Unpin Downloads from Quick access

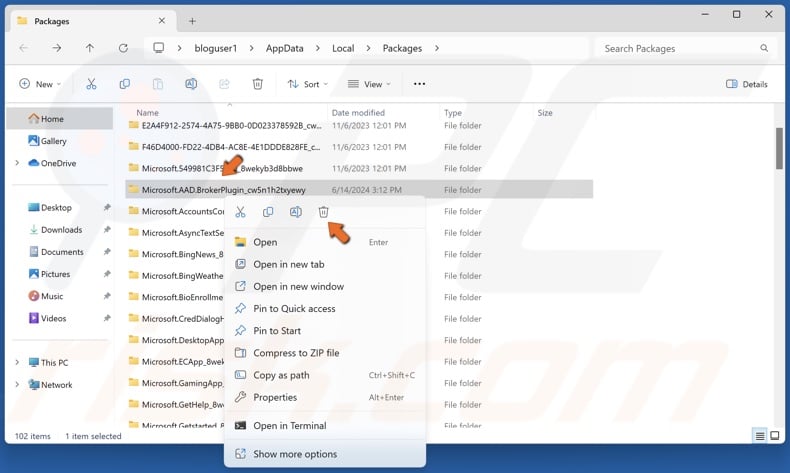[107, 230]
